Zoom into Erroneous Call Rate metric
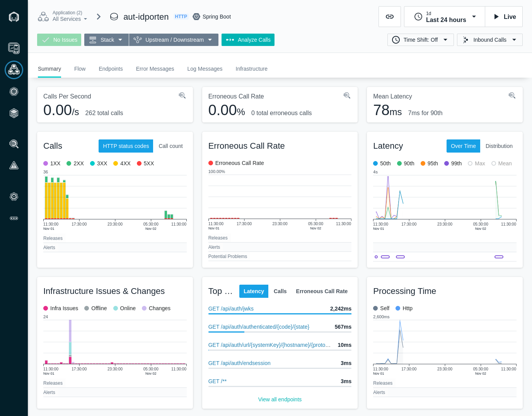The height and width of the screenshot is (416, 532). pos(347,95)
